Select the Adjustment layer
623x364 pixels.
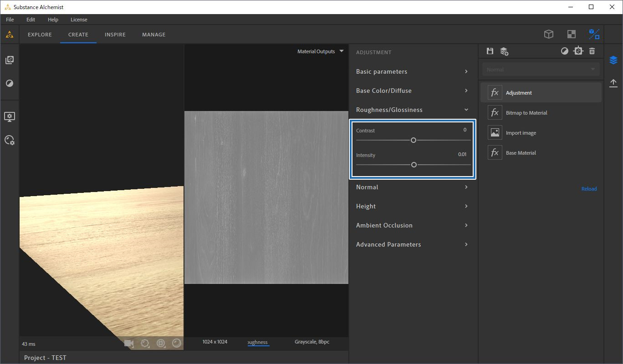(541, 92)
